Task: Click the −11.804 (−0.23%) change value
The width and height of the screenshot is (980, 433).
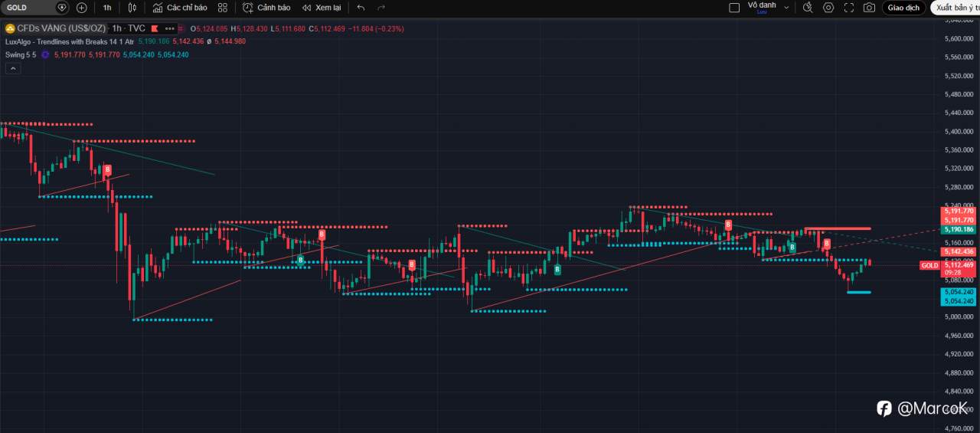Action: pos(376,28)
